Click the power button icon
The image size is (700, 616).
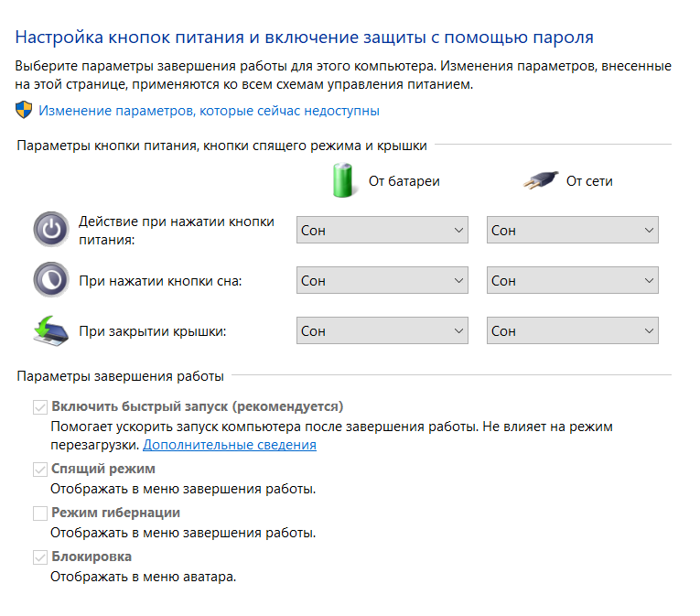[51, 230]
